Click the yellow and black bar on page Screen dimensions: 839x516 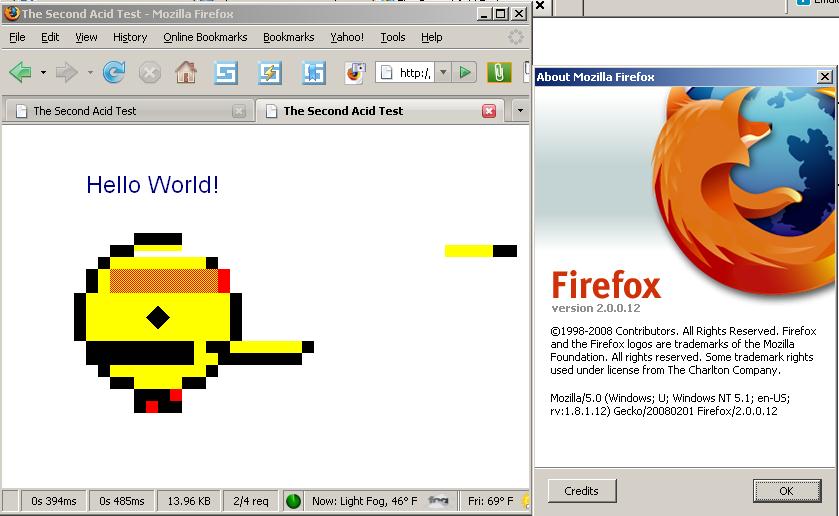[x=480, y=251]
